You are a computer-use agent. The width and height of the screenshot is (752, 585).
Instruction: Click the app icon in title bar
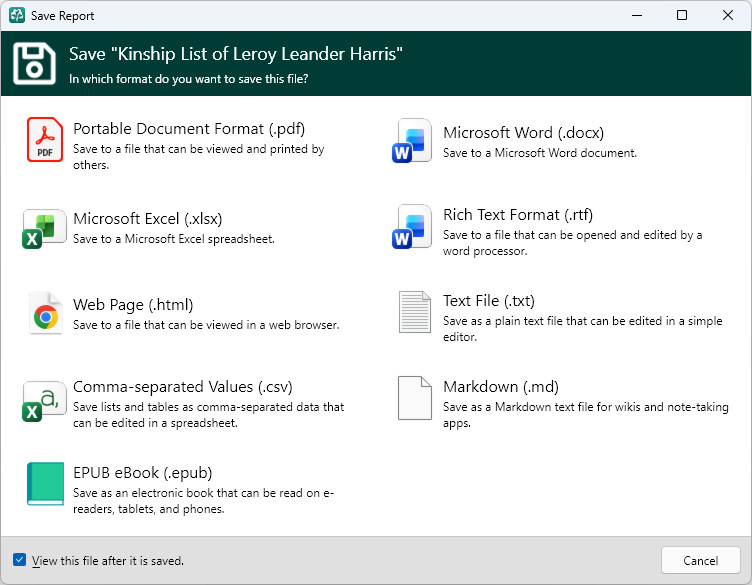17,15
